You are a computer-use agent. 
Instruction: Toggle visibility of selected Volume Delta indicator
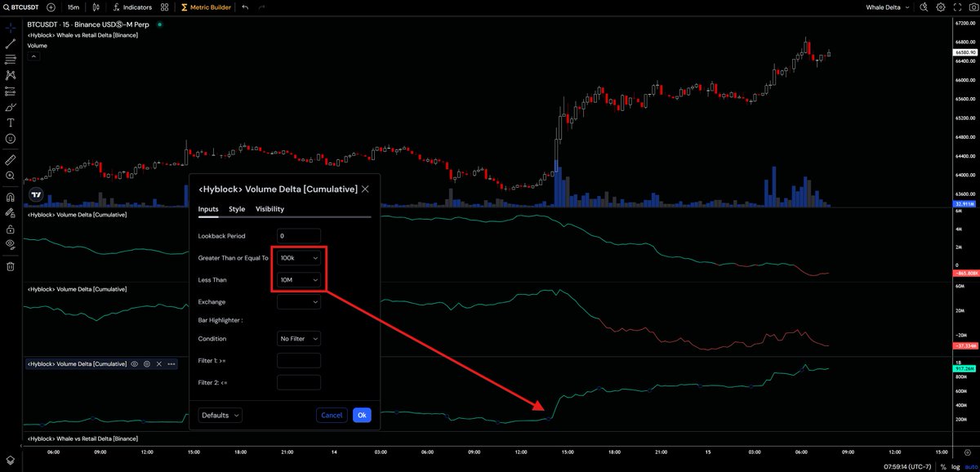pos(135,363)
